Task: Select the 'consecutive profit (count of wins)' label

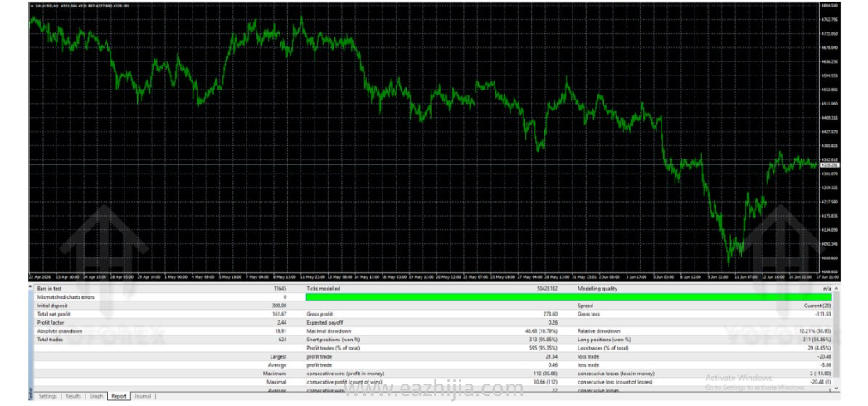Action: click(344, 382)
